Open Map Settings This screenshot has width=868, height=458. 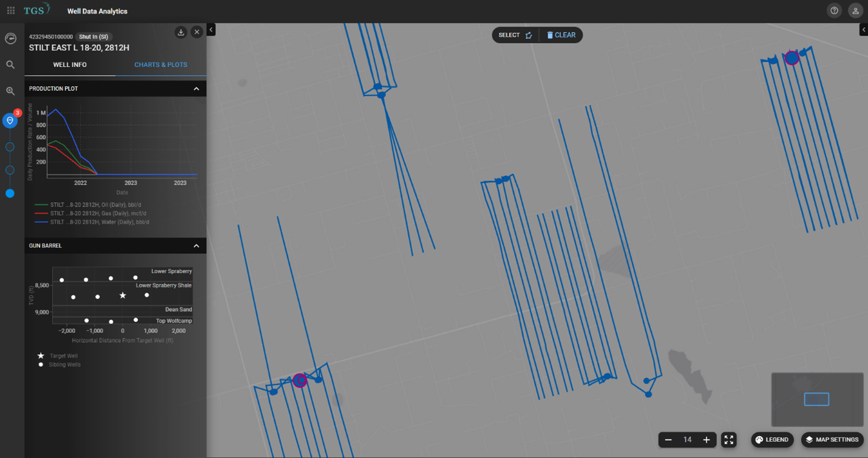[x=832, y=440]
